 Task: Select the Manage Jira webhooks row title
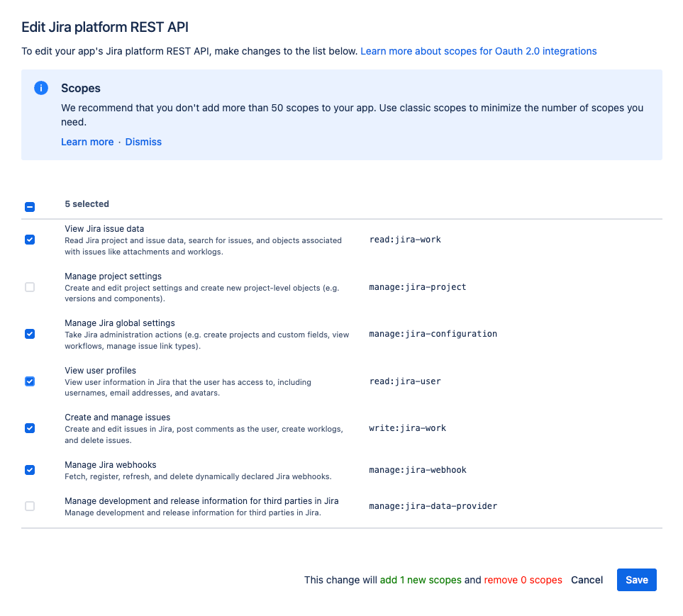coord(110,465)
